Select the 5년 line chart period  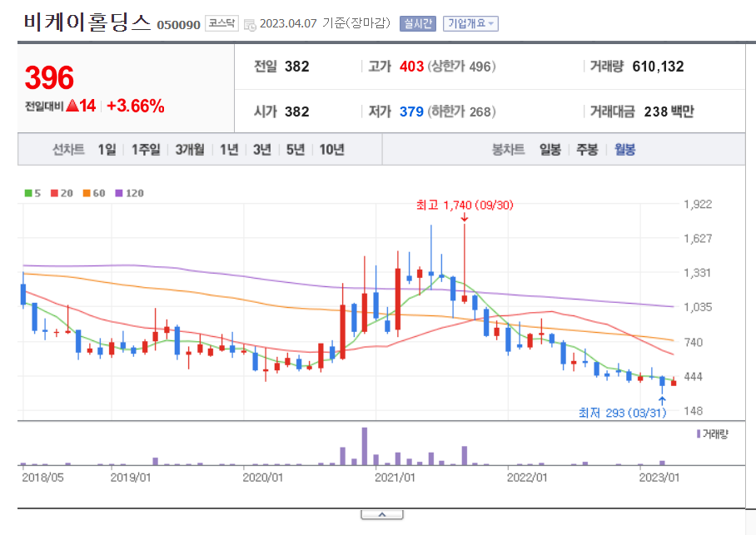click(x=295, y=150)
